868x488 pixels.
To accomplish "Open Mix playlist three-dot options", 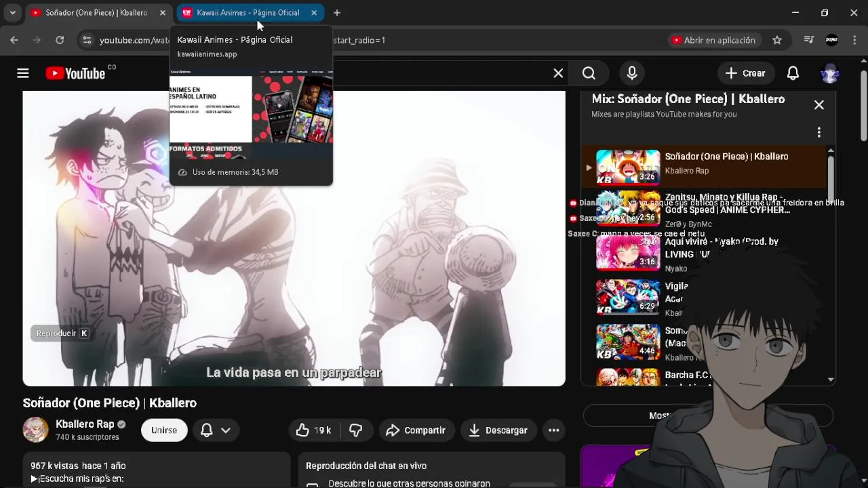I will pos(819,132).
